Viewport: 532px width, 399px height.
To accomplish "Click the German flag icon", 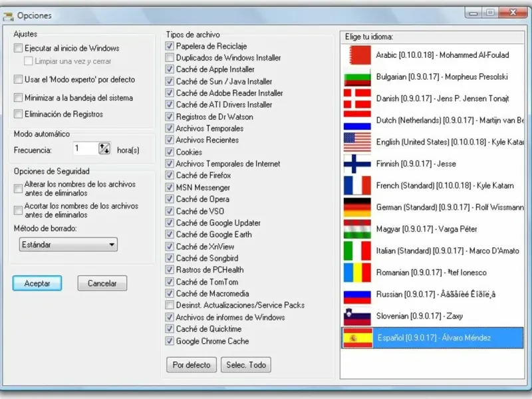I will point(357,207).
